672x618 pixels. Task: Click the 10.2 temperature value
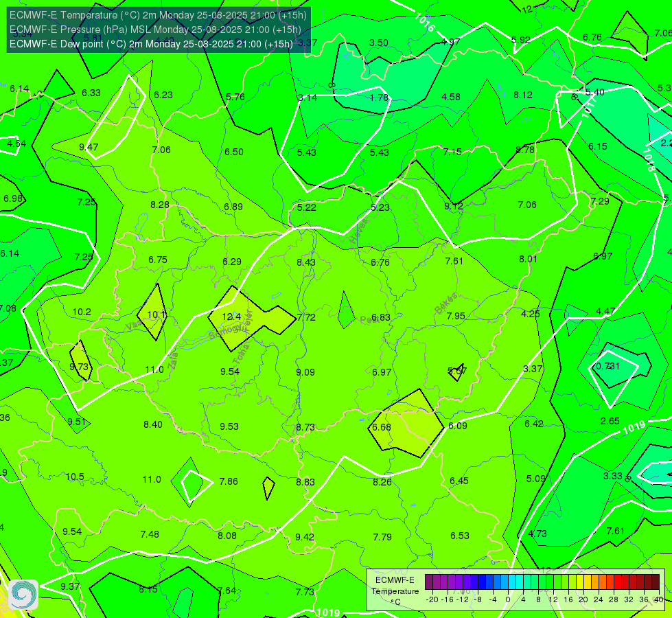tap(82, 312)
